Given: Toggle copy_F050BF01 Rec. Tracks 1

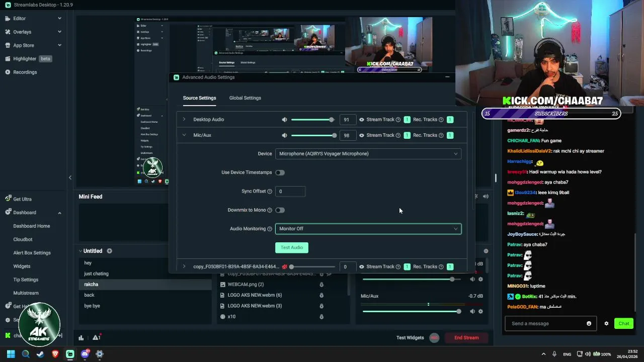Looking at the screenshot, I should click(450, 266).
